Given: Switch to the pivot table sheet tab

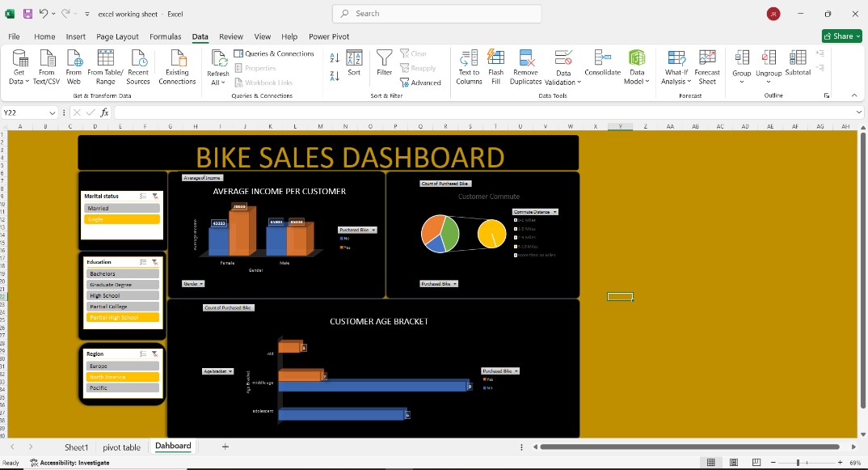Looking at the screenshot, I should coord(122,447).
